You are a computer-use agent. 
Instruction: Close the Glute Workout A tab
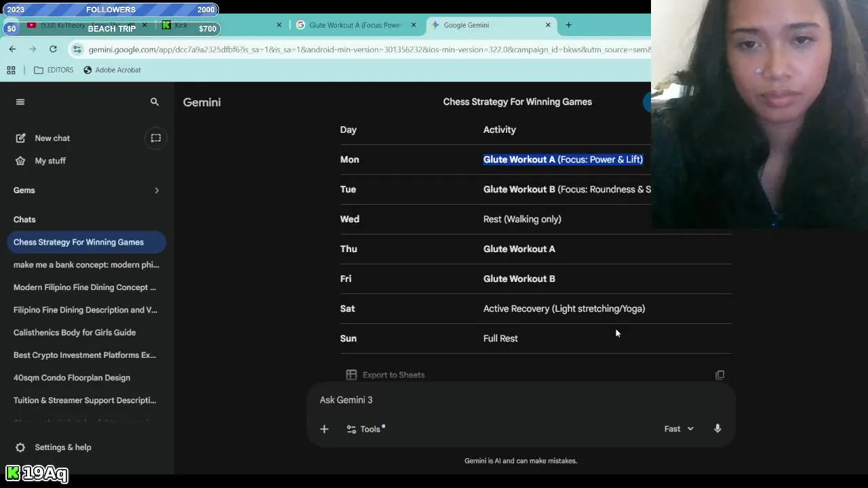(414, 25)
